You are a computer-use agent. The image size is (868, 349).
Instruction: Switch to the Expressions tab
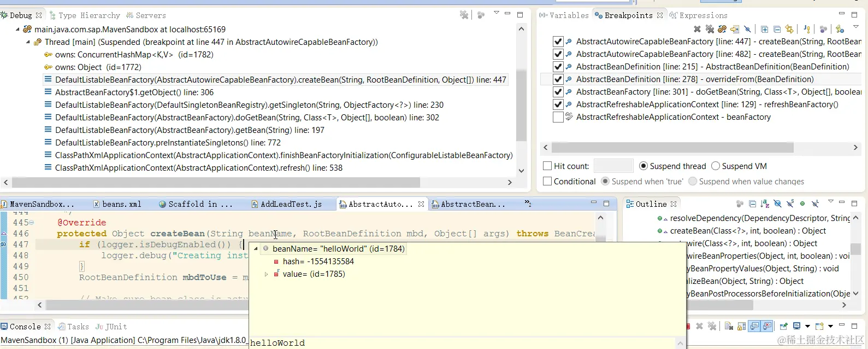(x=698, y=15)
